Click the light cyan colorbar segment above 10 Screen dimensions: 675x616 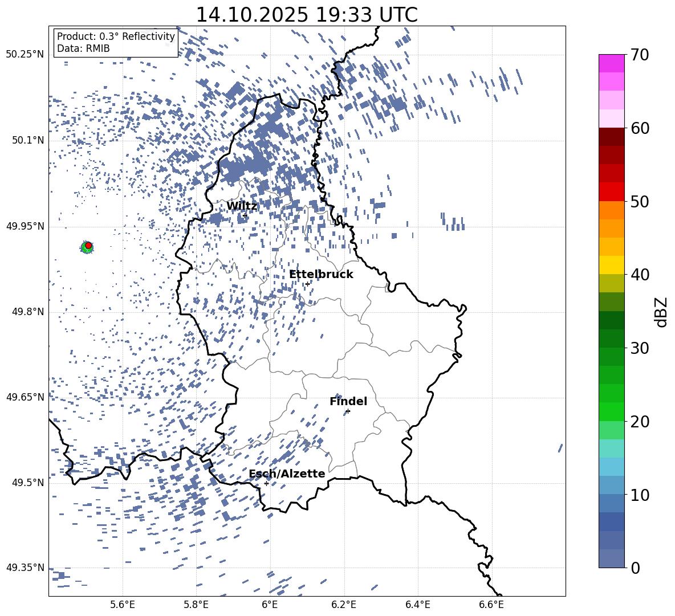[612, 467]
